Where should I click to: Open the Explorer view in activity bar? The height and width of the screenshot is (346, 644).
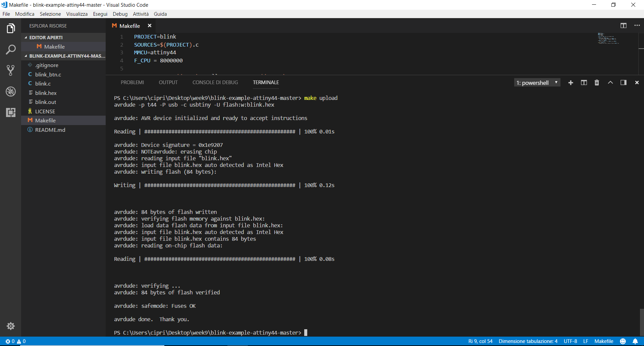click(x=11, y=28)
